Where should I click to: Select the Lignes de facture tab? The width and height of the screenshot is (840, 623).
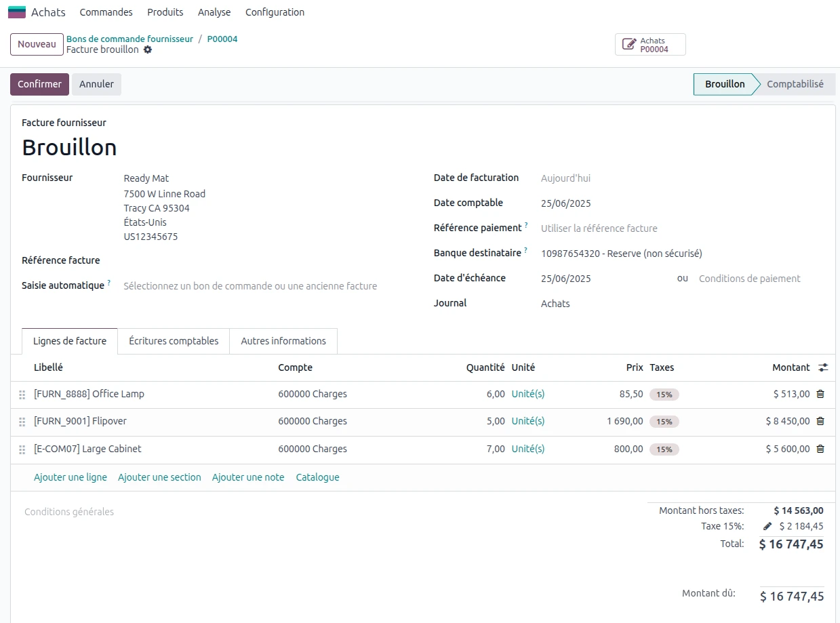[70, 341]
